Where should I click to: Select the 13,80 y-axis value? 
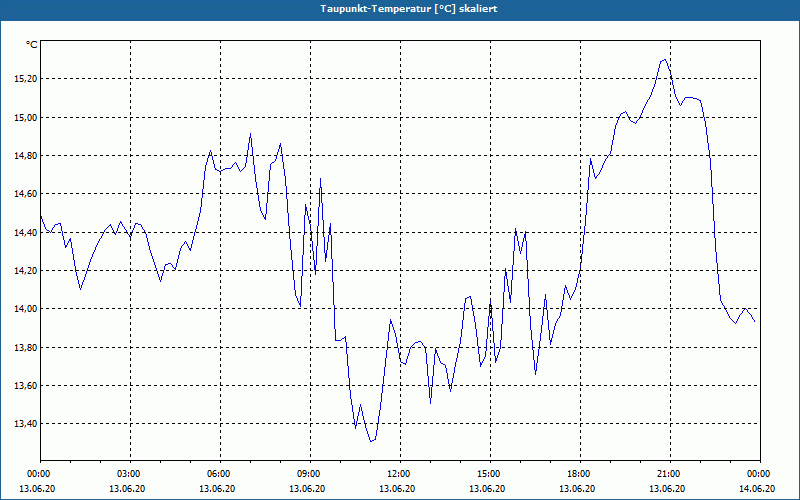point(26,347)
